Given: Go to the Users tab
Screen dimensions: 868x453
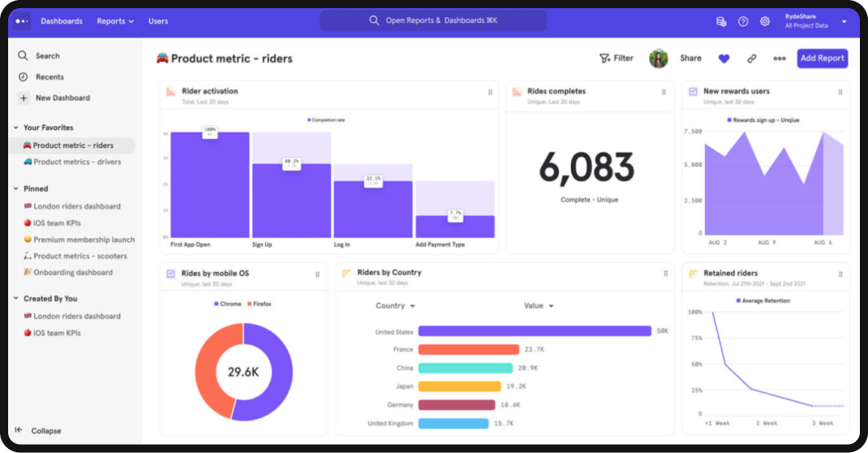Looking at the screenshot, I should [157, 21].
